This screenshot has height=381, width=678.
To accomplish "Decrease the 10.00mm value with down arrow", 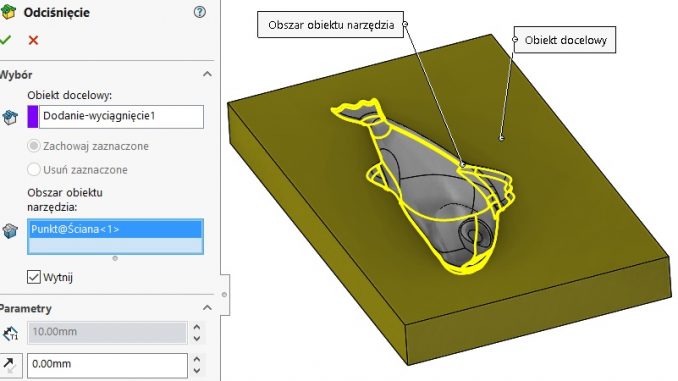I will 197,339.
